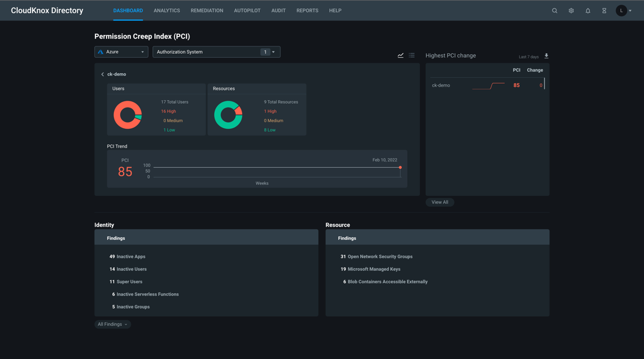The height and width of the screenshot is (359, 644).
Task: Click the hourglass tasks icon
Action: coord(604,11)
